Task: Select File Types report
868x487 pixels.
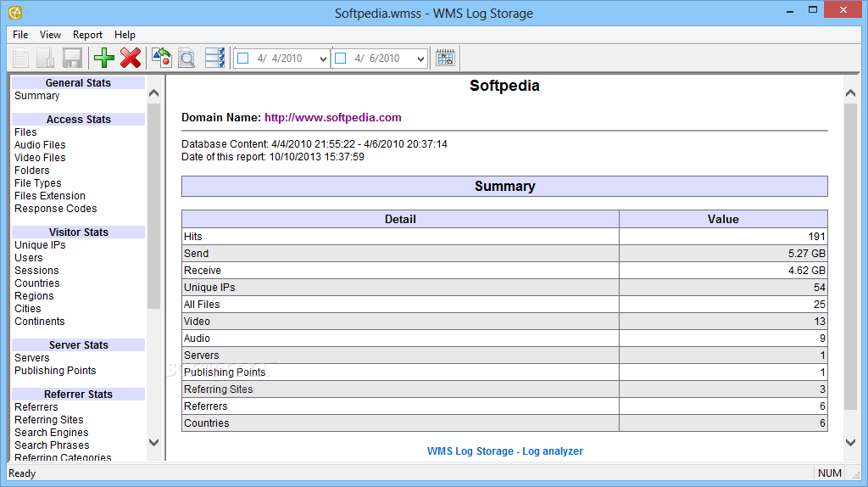Action: click(x=37, y=183)
